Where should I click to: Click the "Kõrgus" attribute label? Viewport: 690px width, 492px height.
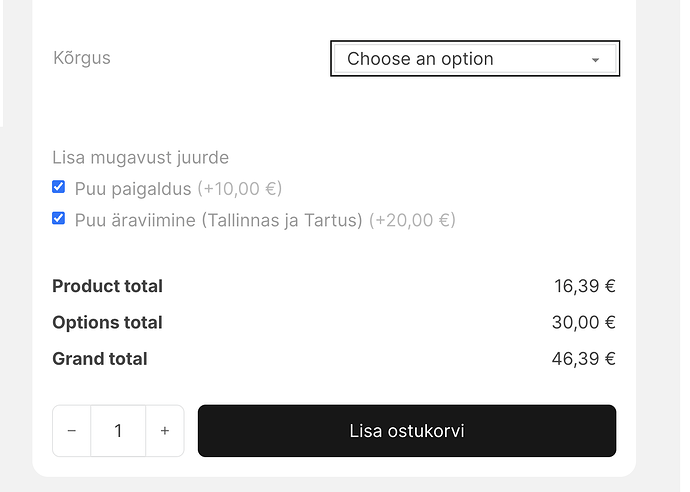(x=82, y=58)
